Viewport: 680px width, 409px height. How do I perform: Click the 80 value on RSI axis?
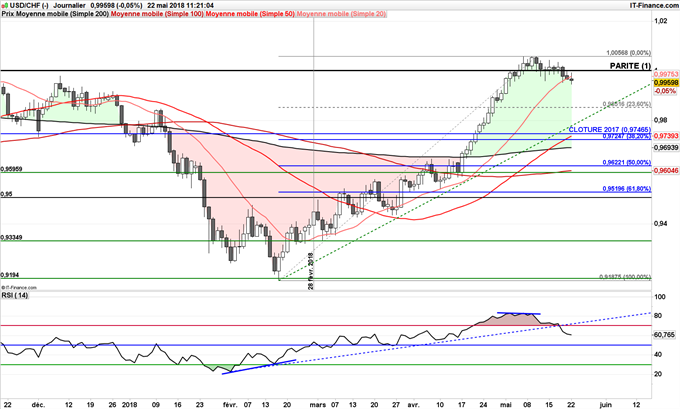tap(658, 316)
